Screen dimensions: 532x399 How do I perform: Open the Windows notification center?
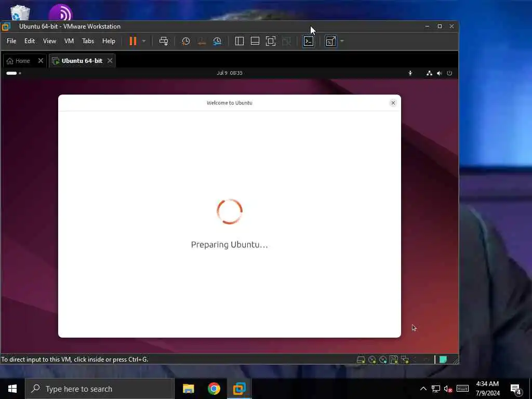point(515,389)
